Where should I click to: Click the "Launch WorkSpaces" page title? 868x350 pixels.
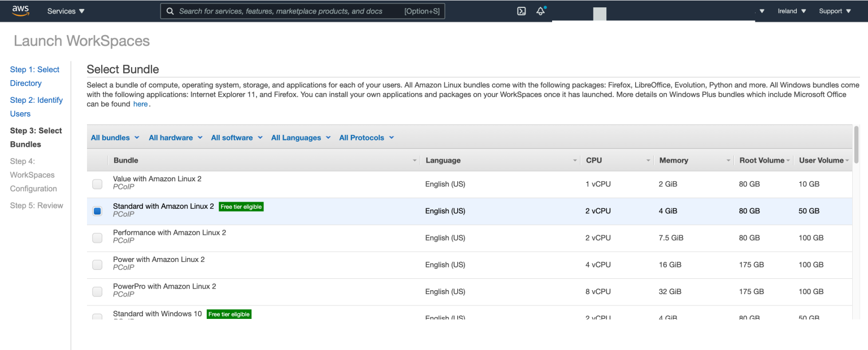(82, 41)
